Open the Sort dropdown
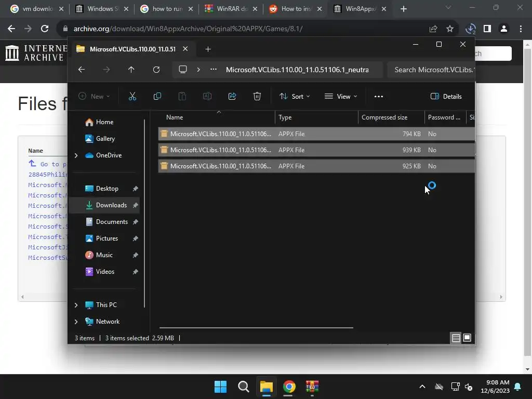This screenshot has height=399, width=532. [295, 96]
